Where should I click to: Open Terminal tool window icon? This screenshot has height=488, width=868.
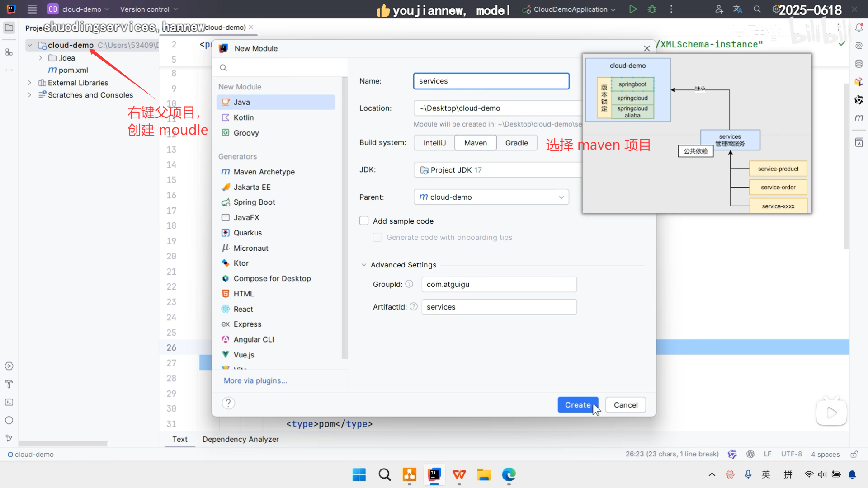click(9, 402)
